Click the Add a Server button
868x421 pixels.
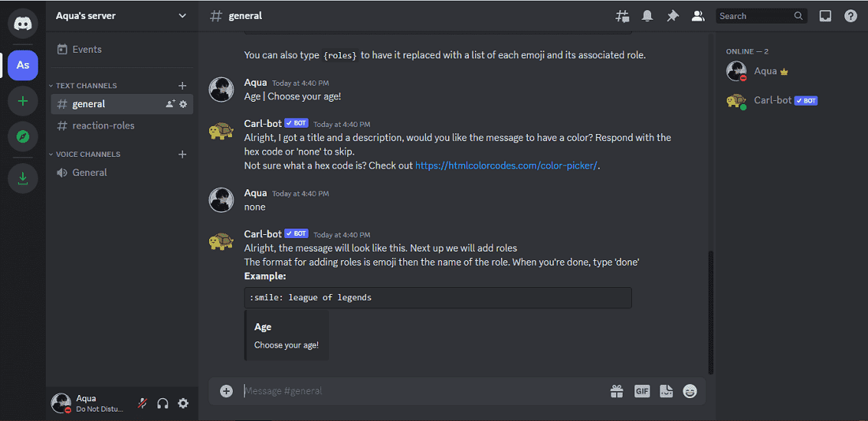23,101
